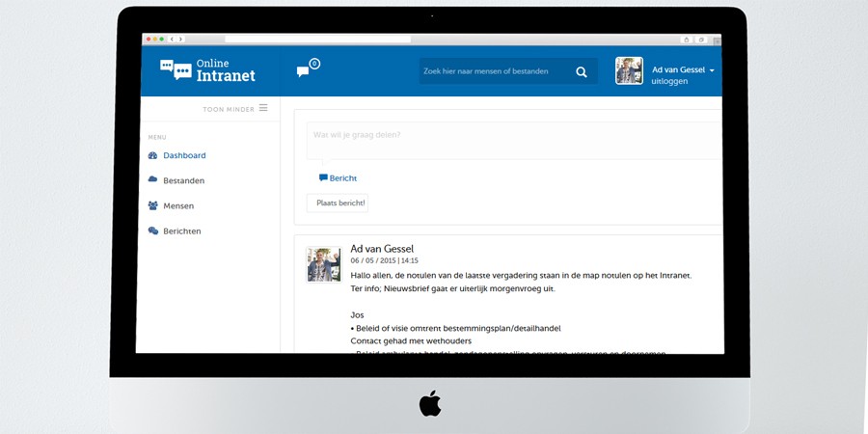Click the Dashboard gauge icon
The height and width of the screenshot is (434, 868).
(x=152, y=155)
